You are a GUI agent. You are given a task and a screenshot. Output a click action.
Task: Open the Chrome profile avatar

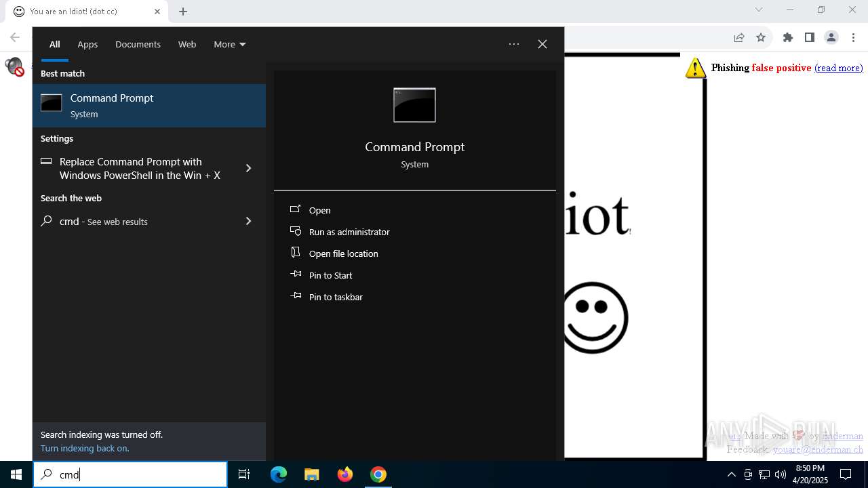831,38
